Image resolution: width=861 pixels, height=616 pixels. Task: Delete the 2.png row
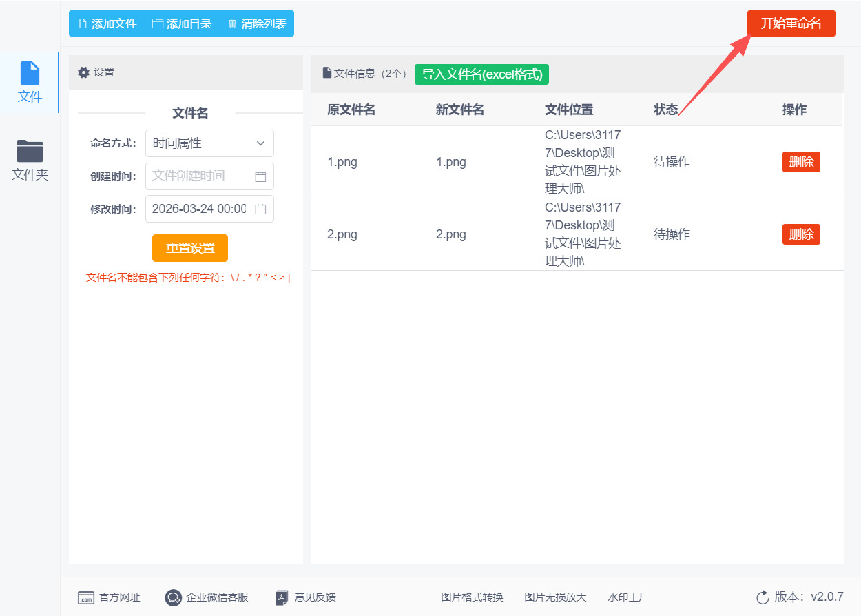[800, 234]
